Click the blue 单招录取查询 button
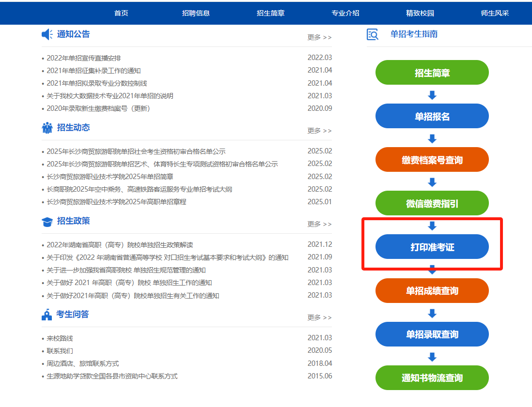Viewport: 532px width, 407px height. tap(432, 334)
